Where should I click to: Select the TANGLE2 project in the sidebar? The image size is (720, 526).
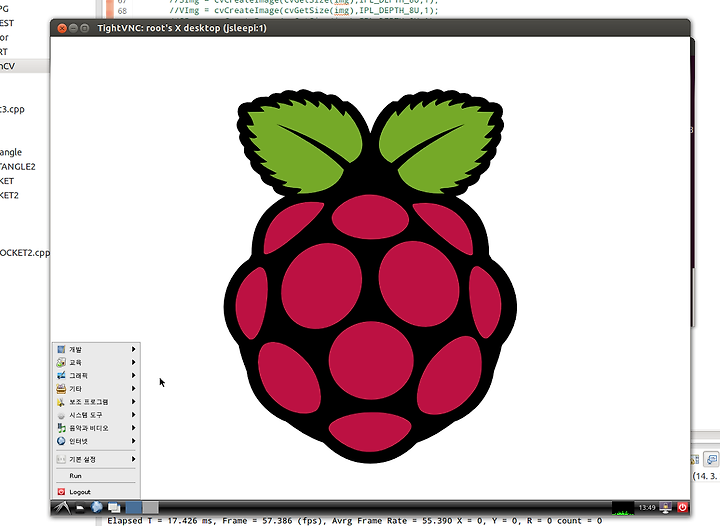coord(17,167)
